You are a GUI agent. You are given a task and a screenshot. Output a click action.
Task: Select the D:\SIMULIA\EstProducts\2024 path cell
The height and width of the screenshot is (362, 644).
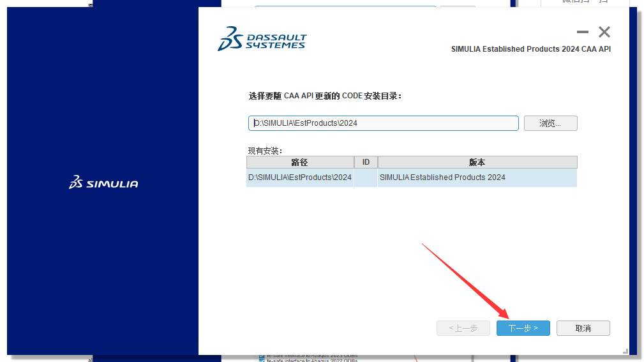[300, 177]
